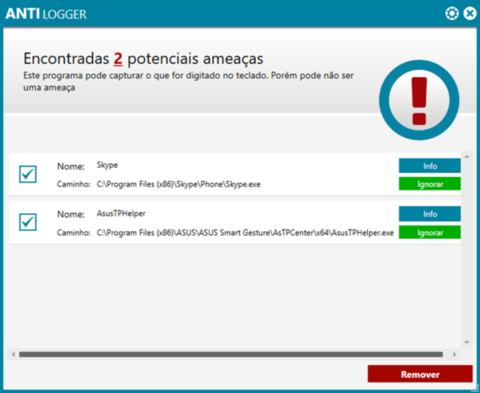Uncheck the AsusTPHelper threat checkbox
The height and width of the screenshot is (393, 480).
28,222
